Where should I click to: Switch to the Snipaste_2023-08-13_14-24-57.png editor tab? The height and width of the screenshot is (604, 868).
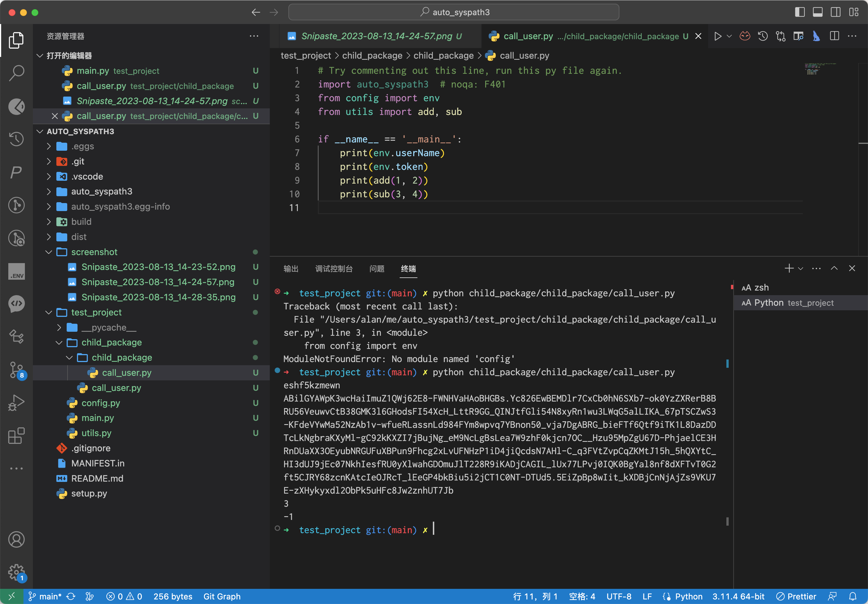[x=376, y=36]
